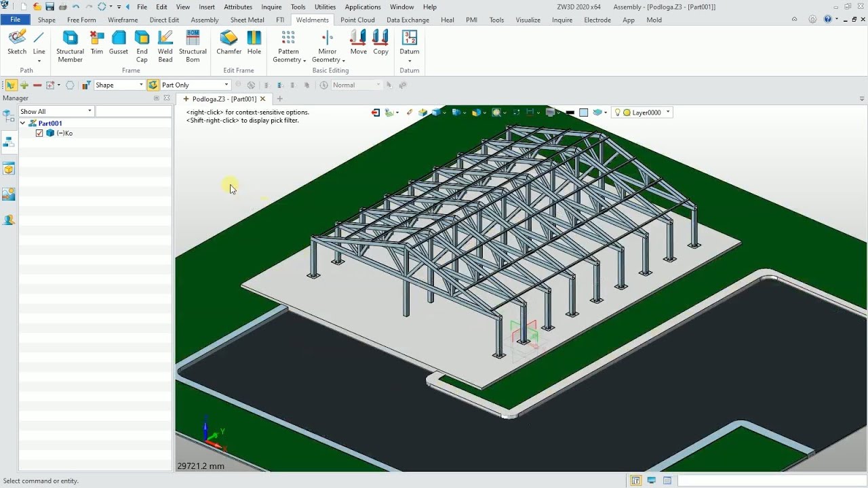Expand the Datum dropdown arrow
The height and width of the screenshot is (488, 868).
tap(410, 61)
